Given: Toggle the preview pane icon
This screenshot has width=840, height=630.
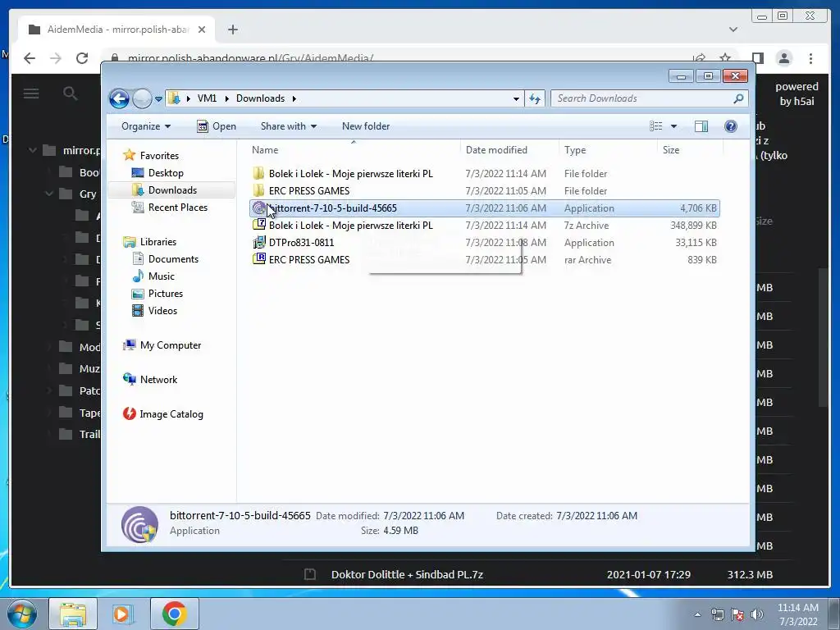Looking at the screenshot, I should tap(701, 126).
